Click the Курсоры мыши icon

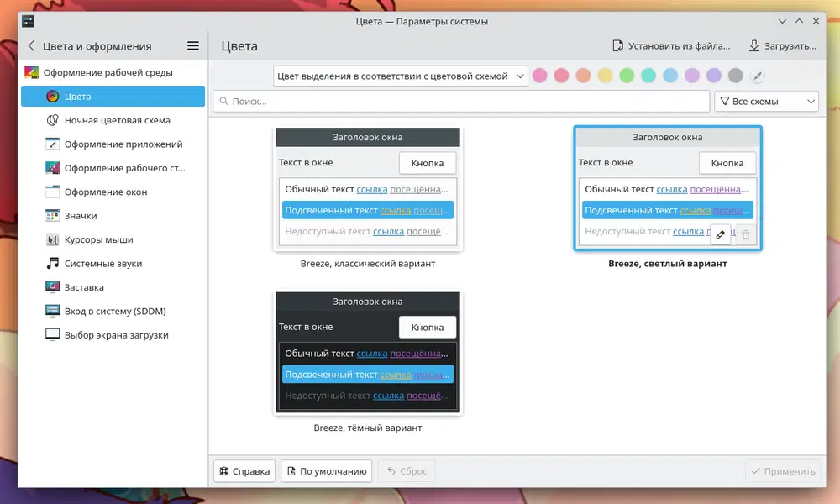[52, 239]
